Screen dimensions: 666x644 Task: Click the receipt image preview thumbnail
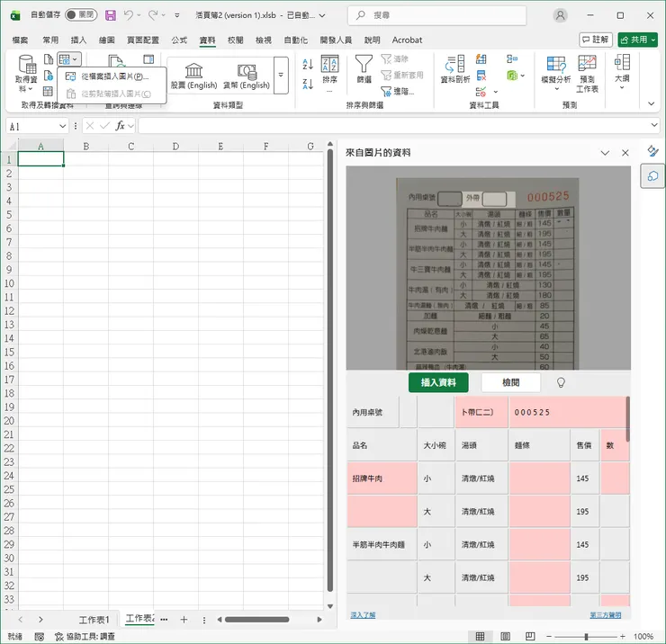tap(488, 268)
